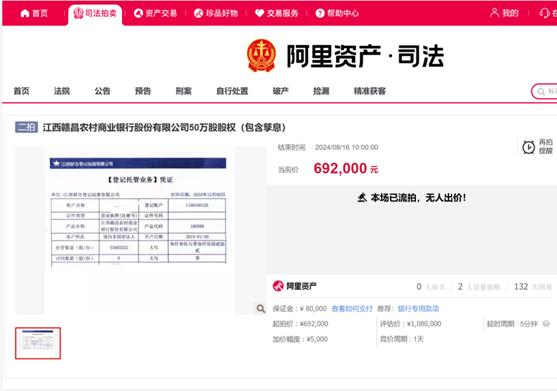This screenshot has width=557, height=391.
Task: Click the 竞价周期 1天 text
Action: (402, 339)
